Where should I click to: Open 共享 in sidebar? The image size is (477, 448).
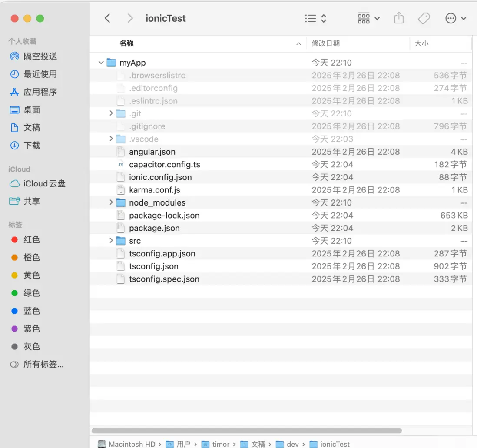25,201
